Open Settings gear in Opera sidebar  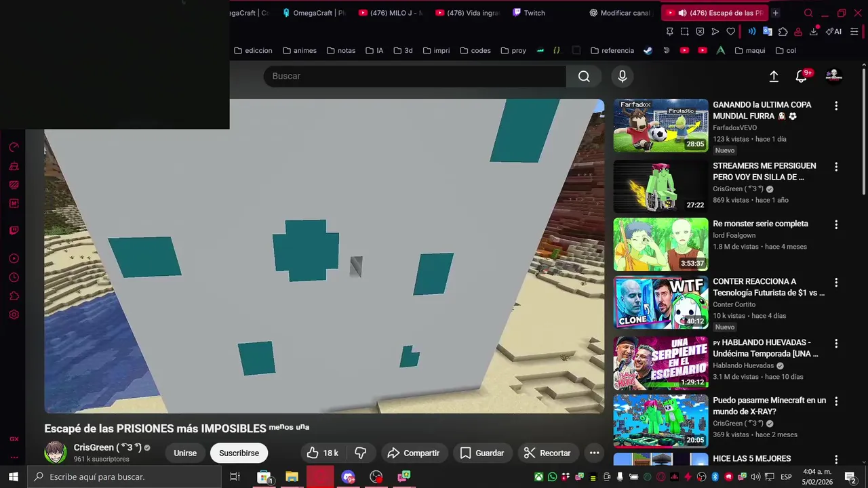[x=14, y=314]
